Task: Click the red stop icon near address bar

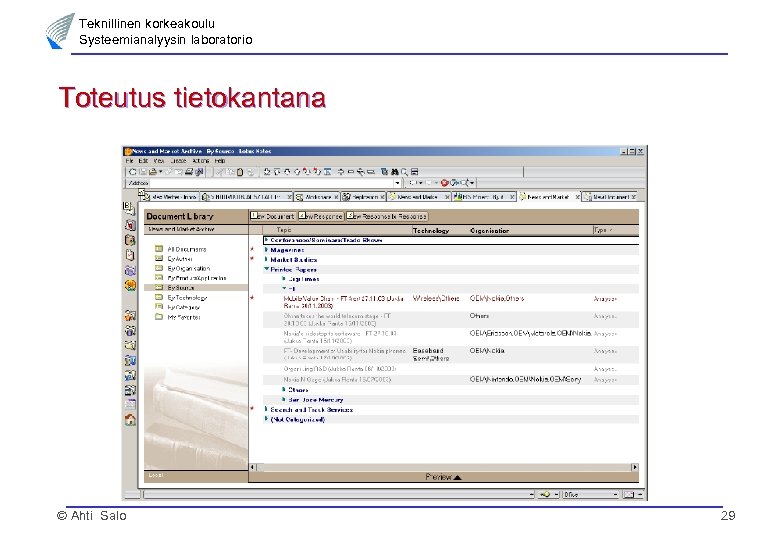Action: point(444,183)
